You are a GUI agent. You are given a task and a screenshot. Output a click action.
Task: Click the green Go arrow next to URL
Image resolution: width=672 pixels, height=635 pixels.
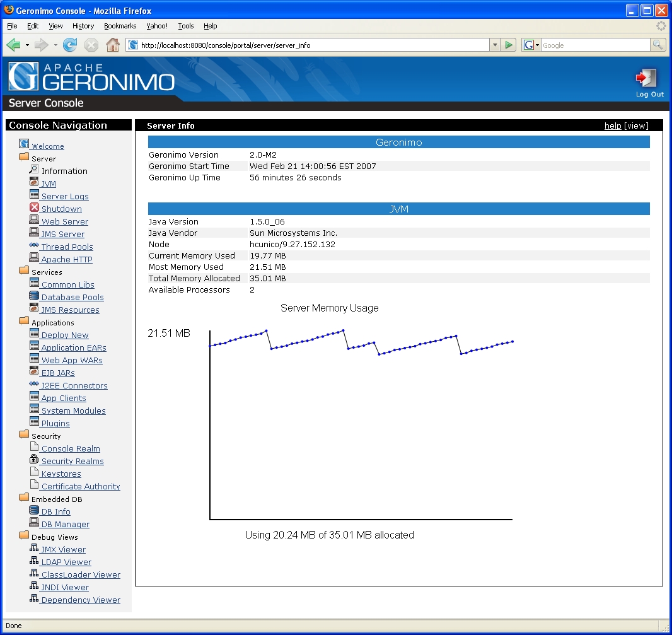508,45
